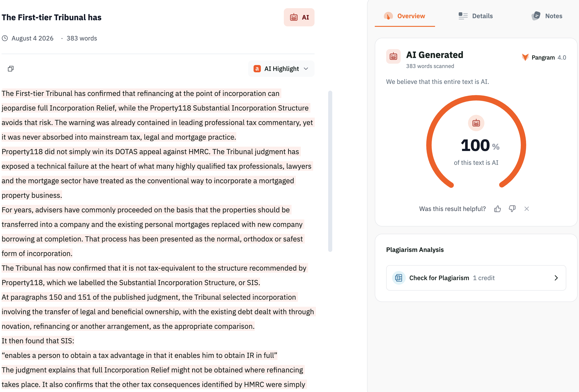Open the Details tab
The image size is (579, 392).
click(x=476, y=16)
